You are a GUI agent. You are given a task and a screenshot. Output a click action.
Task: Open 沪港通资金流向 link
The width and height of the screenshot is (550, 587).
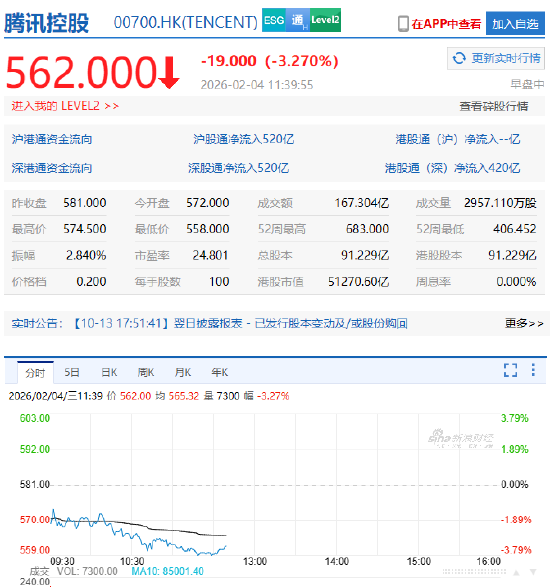click(x=52, y=139)
